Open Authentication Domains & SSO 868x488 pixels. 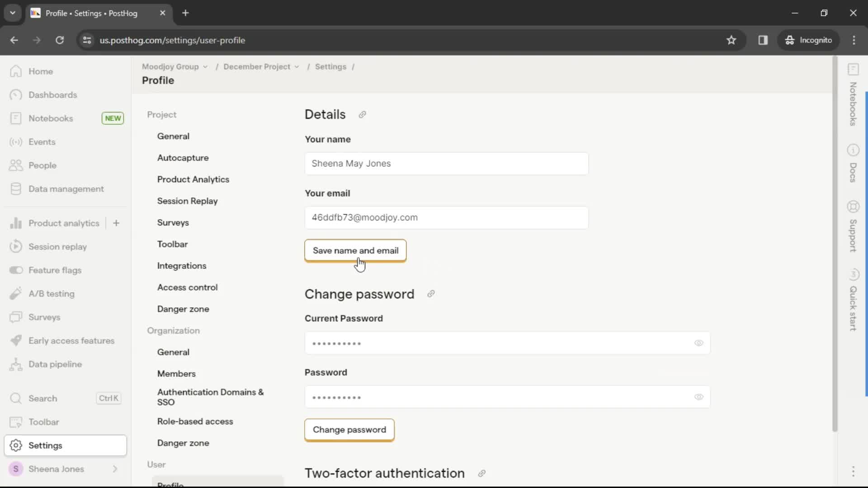click(x=211, y=398)
